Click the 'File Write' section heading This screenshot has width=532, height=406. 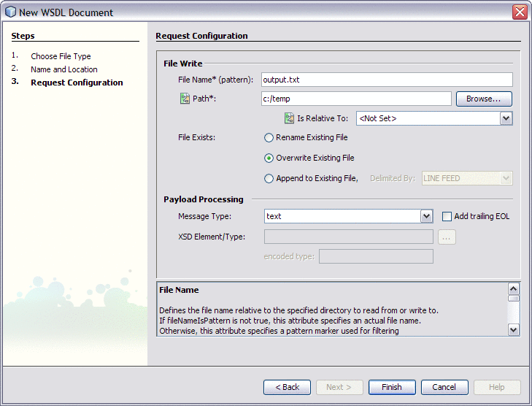(x=182, y=64)
